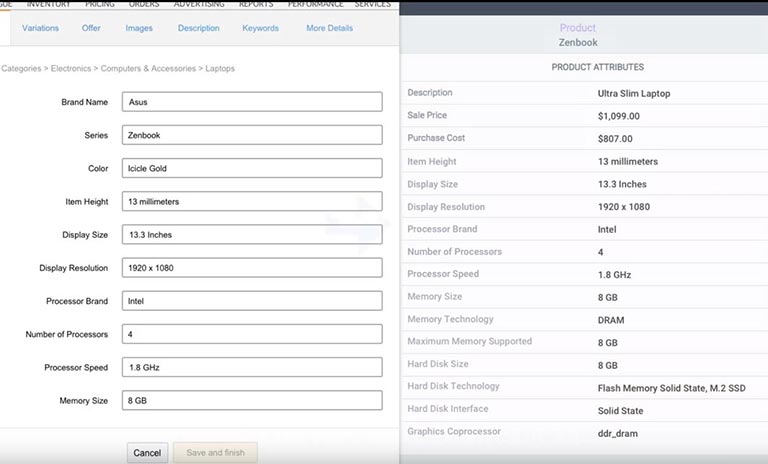
Task: Open the Reports menu
Action: coord(256,4)
